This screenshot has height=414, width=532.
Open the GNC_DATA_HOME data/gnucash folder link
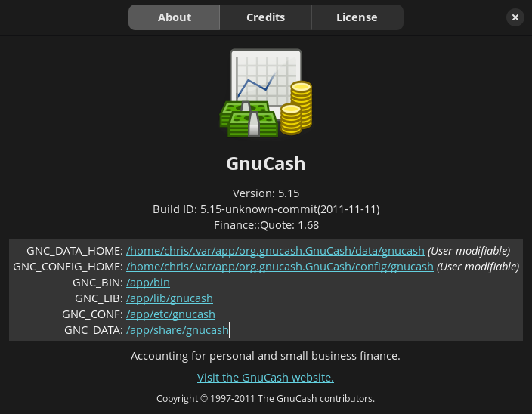(x=275, y=251)
